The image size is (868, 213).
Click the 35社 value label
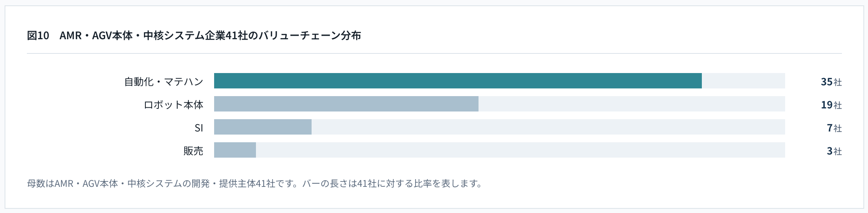click(831, 82)
